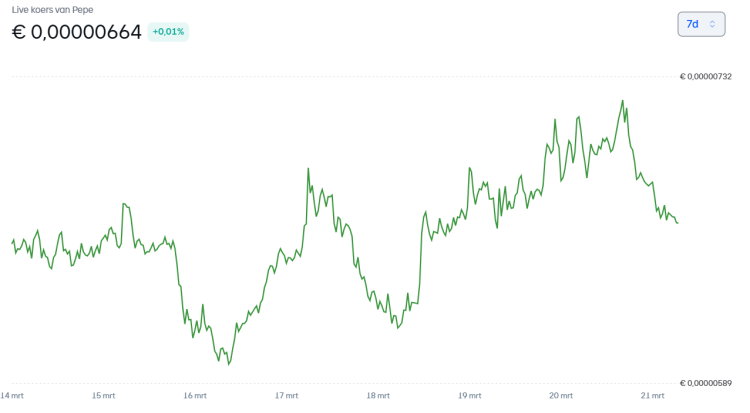The width and height of the screenshot is (750, 413).
Task: Select the 19 mrt date label
Action: tap(470, 396)
